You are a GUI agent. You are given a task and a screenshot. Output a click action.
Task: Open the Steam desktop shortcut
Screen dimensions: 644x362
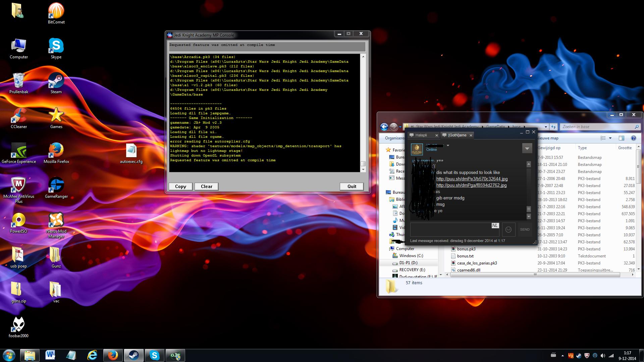click(x=56, y=83)
